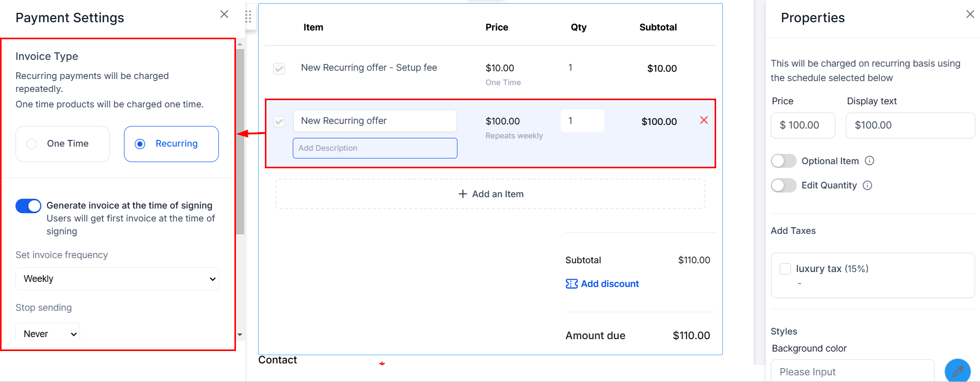The height and width of the screenshot is (382, 980).
Task: Click the Add Description field
Action: [375, 148]
